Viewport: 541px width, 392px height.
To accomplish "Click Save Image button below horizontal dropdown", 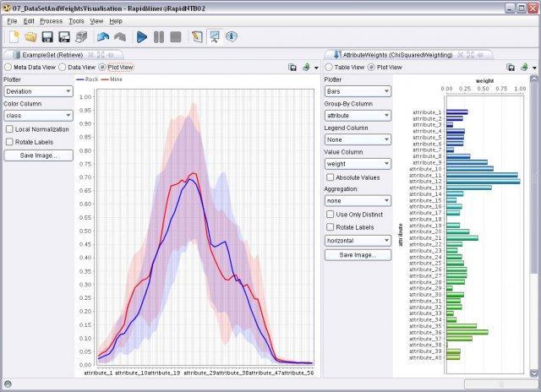I will point(358,254).
